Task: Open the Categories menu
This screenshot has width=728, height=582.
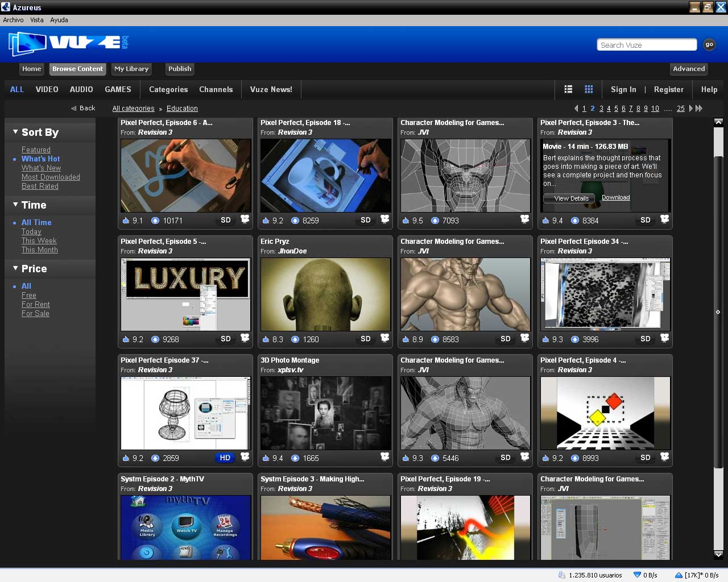Action: pos(168,89)
